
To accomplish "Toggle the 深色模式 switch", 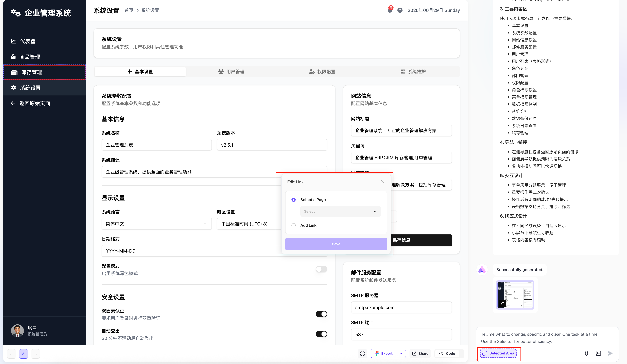I will (x=321, y=269).
